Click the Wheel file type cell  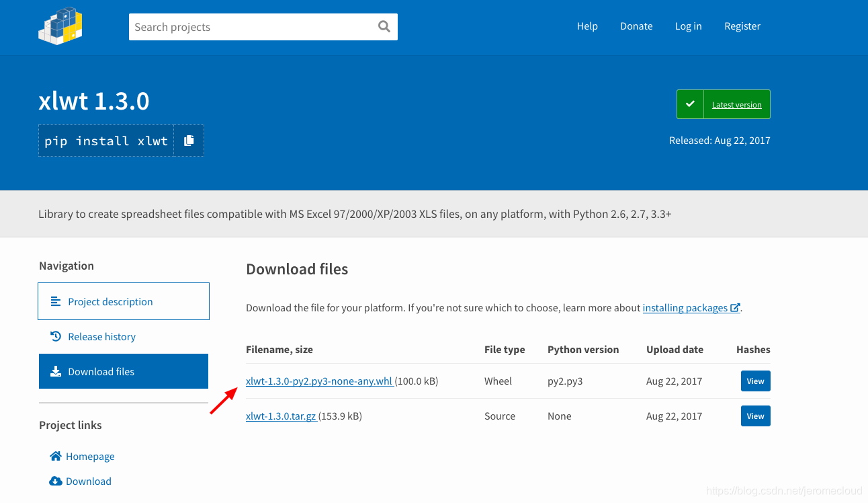click(x=498, y=381)
